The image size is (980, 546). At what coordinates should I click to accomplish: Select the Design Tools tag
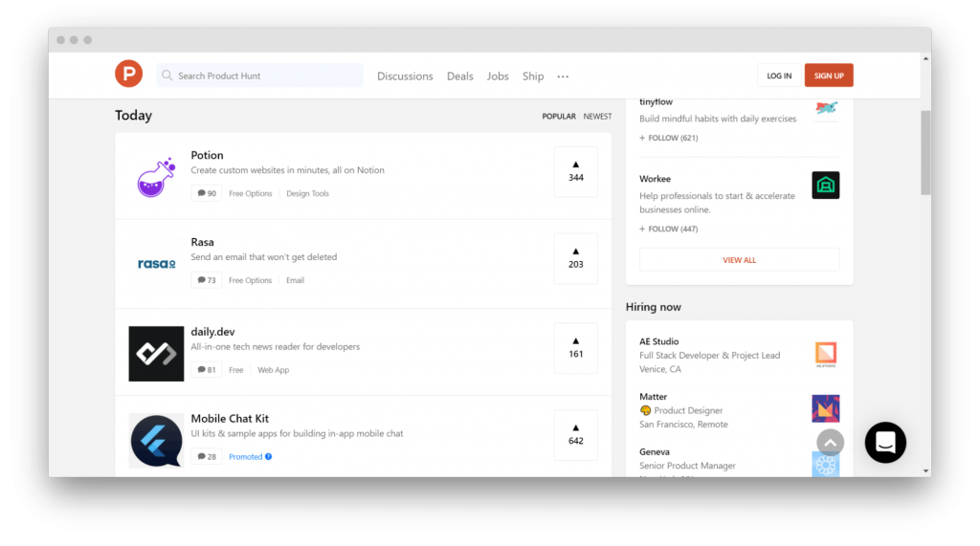point(307,194)
